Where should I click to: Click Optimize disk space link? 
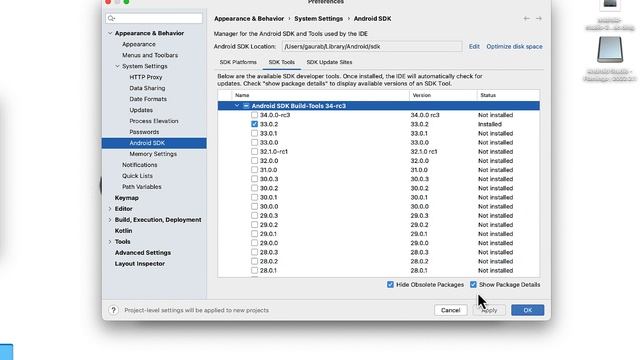514,47
